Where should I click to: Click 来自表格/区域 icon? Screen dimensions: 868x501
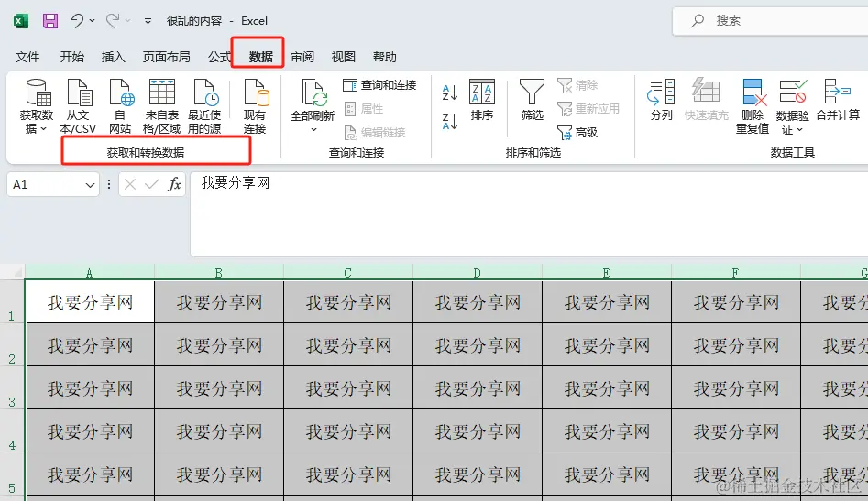click(x=161, y=106)
